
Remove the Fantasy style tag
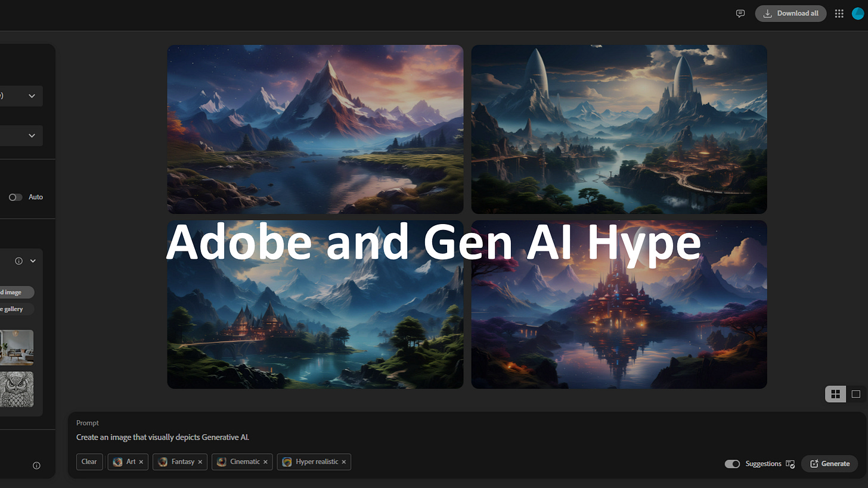(x=200, y=462)
